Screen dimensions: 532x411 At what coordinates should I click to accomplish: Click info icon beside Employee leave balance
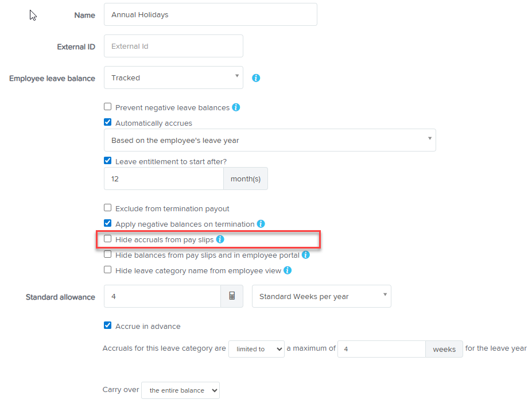click(x=256, y=78)
